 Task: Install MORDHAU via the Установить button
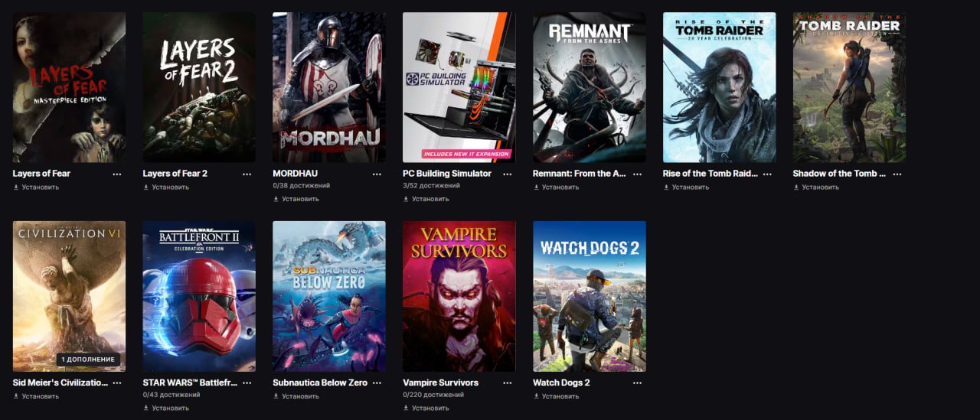point(296,199)
